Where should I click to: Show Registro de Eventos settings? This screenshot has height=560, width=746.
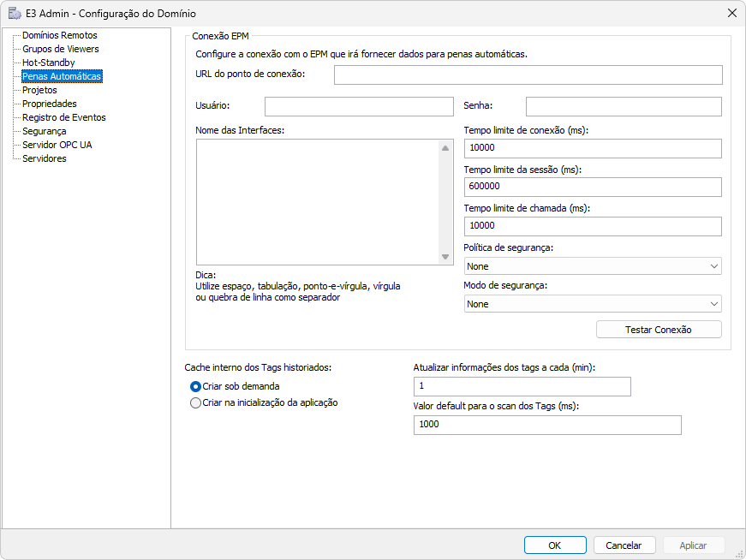coord(63,117)
